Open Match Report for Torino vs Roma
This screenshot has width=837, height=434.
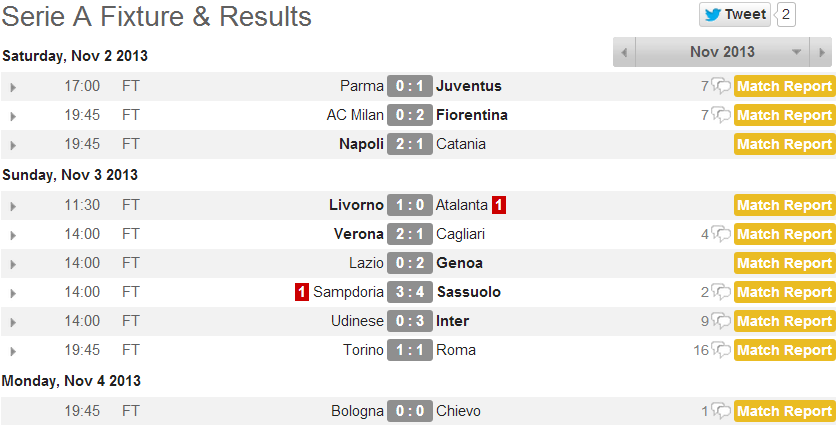click(x=784, y=351)
